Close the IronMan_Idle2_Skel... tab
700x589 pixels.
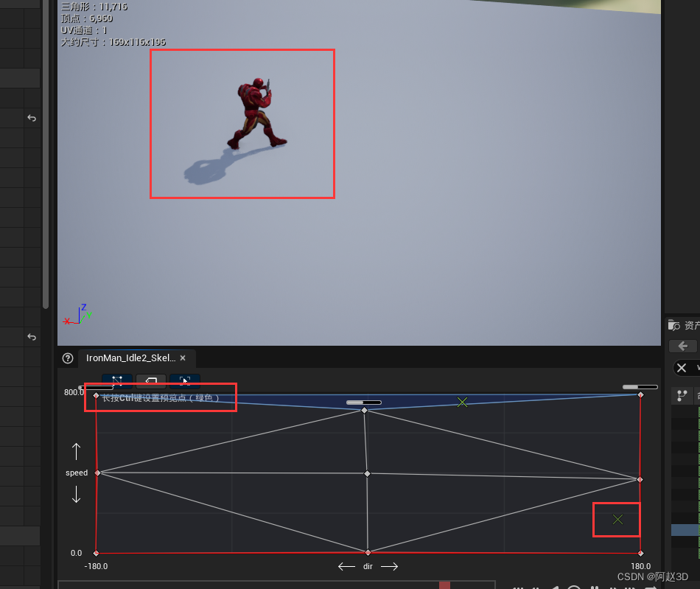click(183, 358)
